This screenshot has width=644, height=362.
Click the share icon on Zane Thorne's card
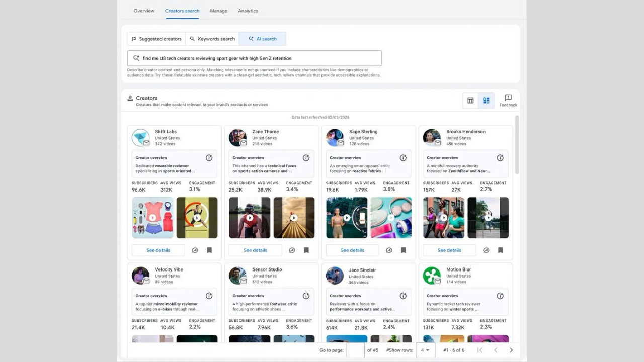point(292,250)
